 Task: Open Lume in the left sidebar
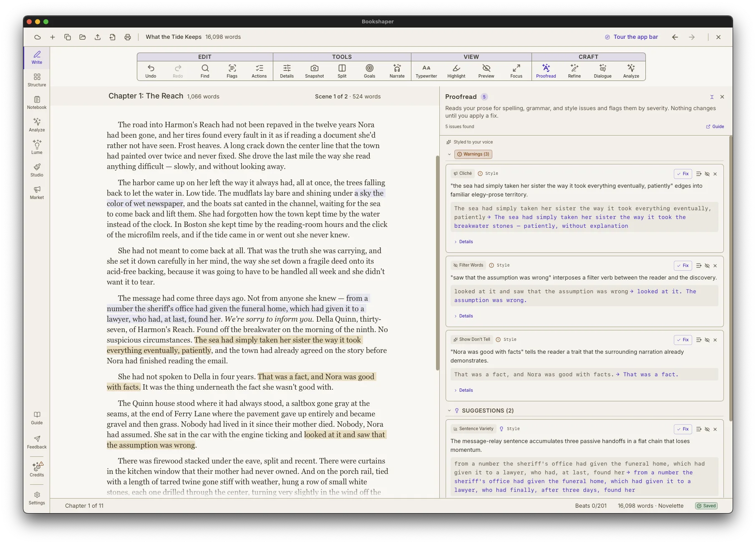point(37,147)
